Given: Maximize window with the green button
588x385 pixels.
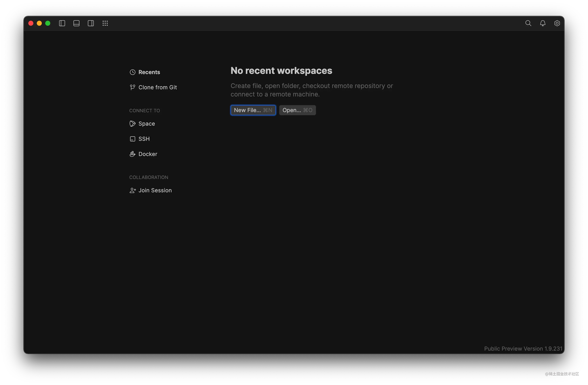Looking at the screenshot, I should click(48, 23).
